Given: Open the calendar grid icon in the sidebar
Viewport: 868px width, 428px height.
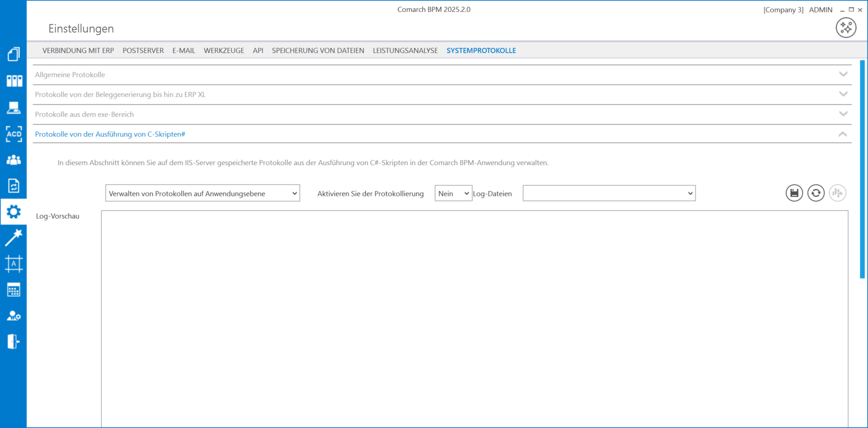Looking at the screenshot, I should (14, 290).
